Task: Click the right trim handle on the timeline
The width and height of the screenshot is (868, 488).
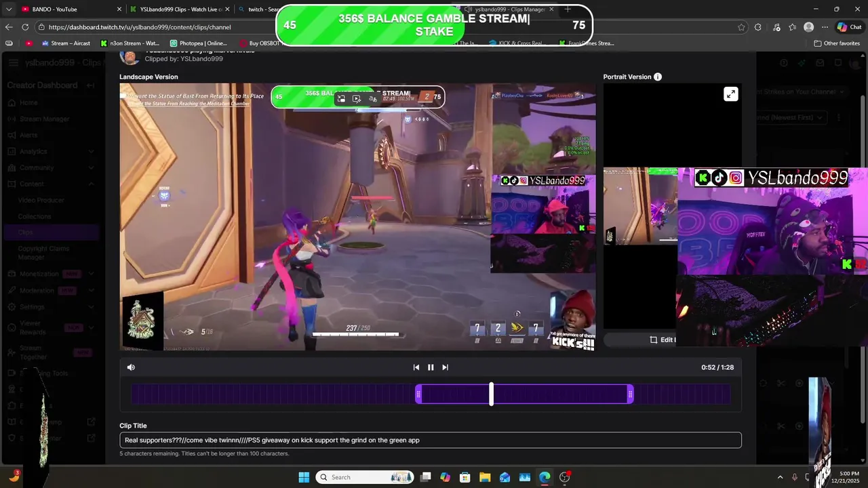Action: pos(631,394)
